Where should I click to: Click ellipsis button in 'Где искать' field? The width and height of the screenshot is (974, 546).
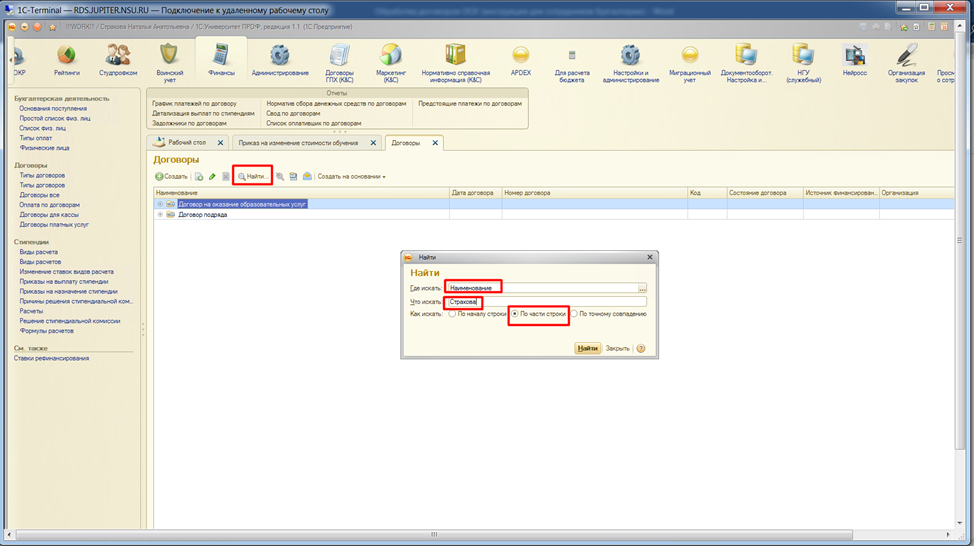[642, 288]
